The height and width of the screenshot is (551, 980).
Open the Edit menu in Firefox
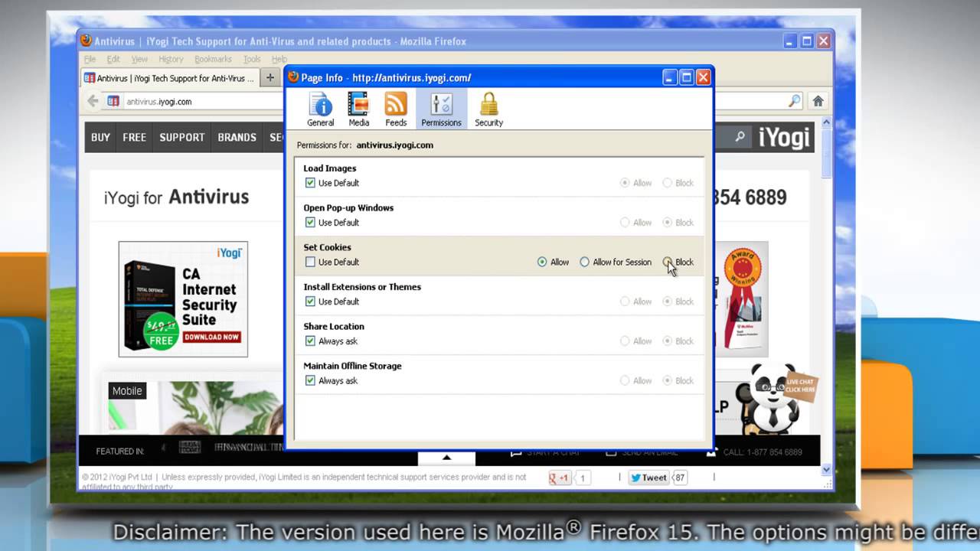coord(113,59)
